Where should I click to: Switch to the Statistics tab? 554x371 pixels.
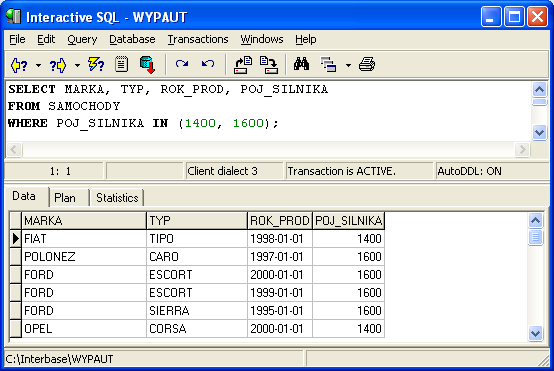click(117, 198)
